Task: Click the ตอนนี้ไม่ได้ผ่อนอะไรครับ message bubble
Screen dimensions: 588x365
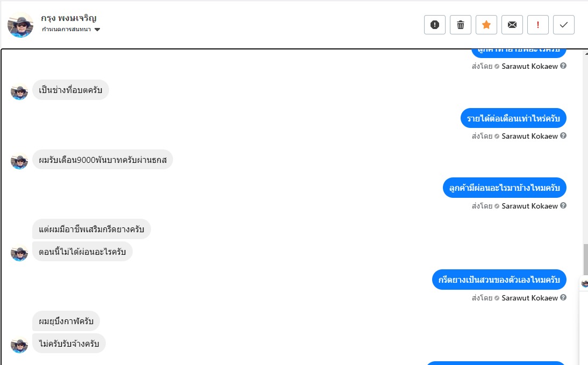Action: point(82,252)
